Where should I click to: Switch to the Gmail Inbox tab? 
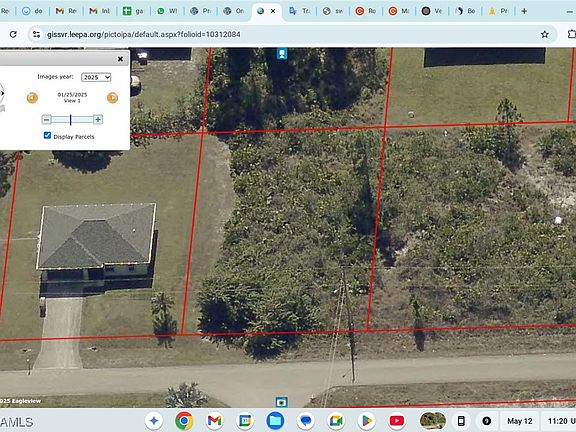tap(100, 11)
